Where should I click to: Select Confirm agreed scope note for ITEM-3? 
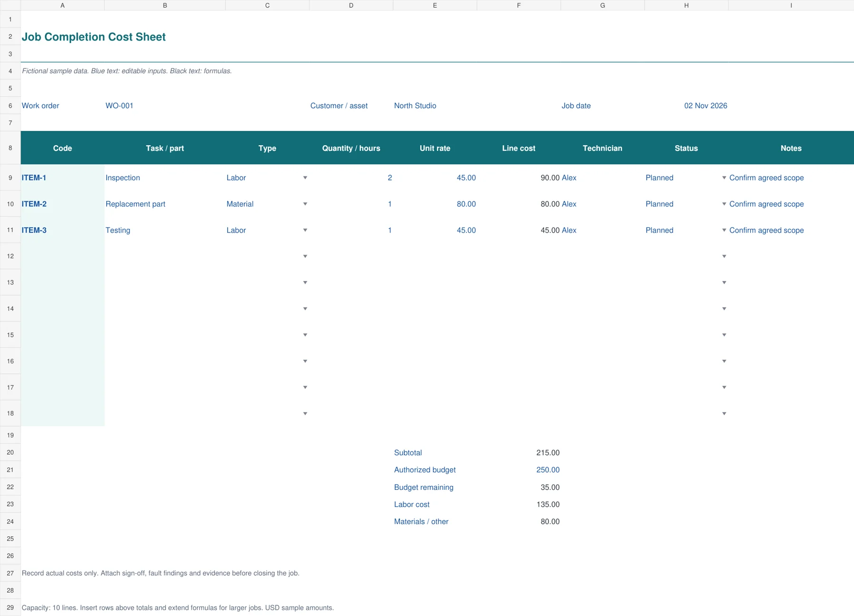tap(791, 230)
